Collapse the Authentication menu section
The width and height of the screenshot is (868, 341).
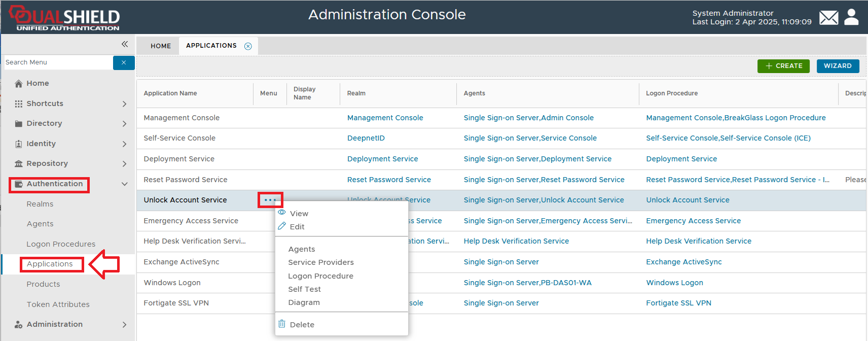click(125, 184)
